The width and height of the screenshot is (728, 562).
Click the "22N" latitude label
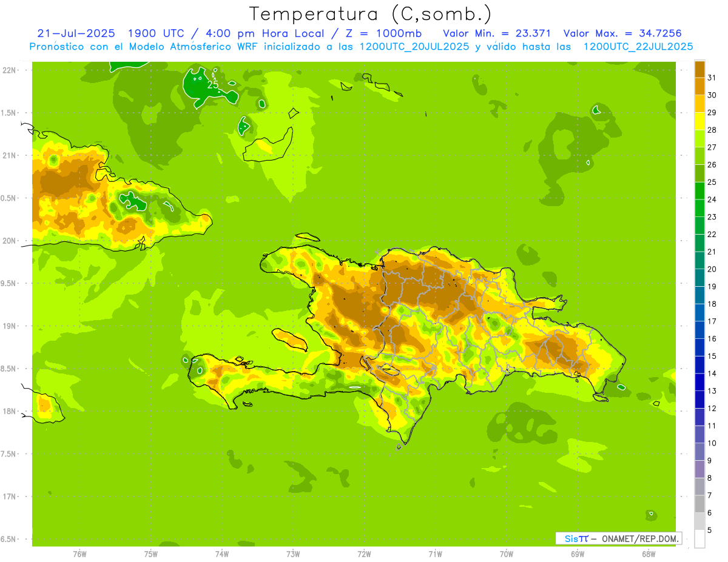(9, 70)
